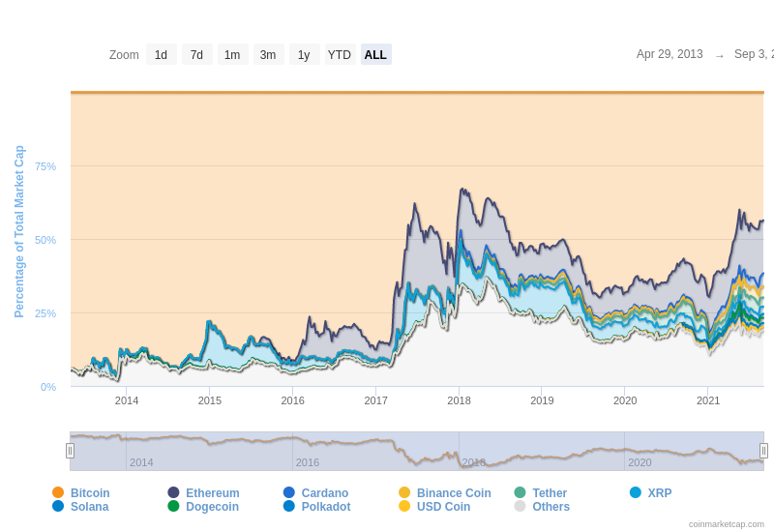Click the 2017 x-axis label

(x=375, y=400)
